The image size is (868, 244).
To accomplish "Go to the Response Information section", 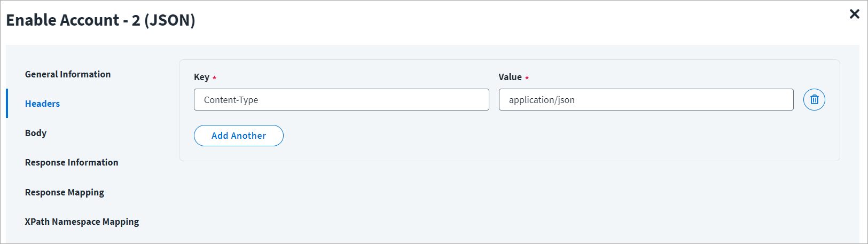I will (72, 162).
